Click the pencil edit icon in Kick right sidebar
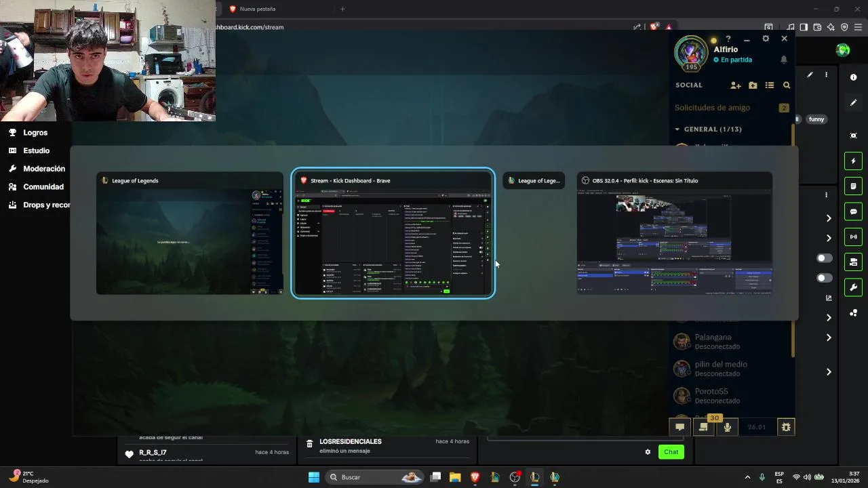 point(854,102)
